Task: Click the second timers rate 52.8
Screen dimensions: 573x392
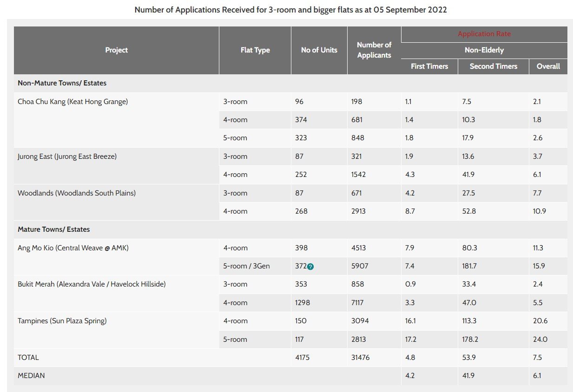Action: pos(469,211)
